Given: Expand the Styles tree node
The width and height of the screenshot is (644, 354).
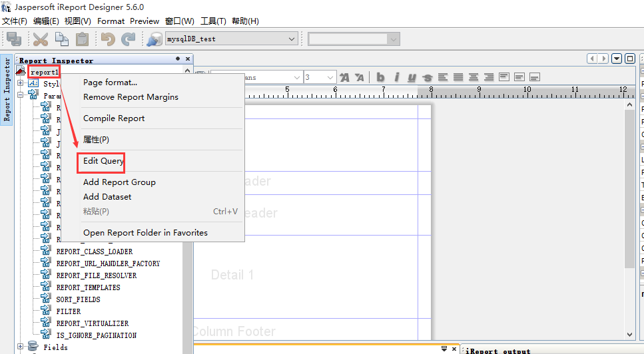Looking at the screenshot, I should pyautogui.click(x=20, y=83).
